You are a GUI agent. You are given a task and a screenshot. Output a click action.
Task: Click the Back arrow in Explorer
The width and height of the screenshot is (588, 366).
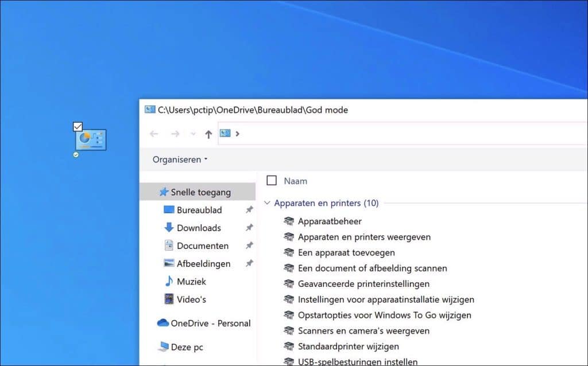click(154, 134)
